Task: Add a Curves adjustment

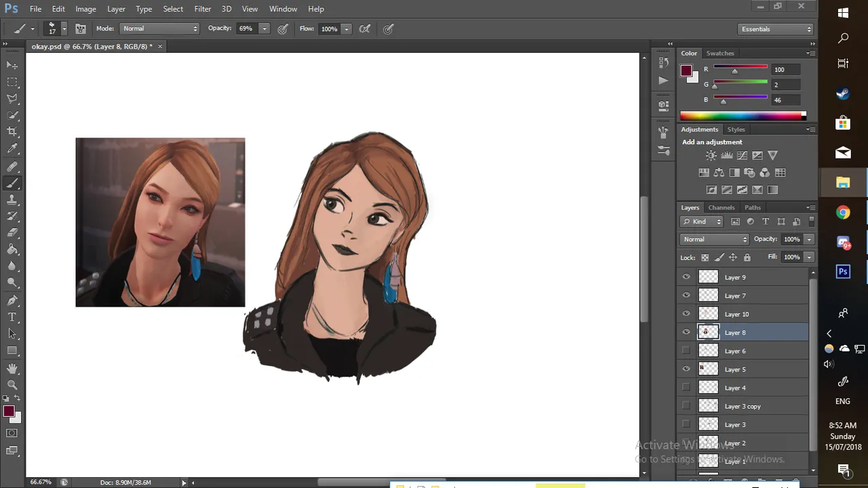Action: tap(742, 155)
